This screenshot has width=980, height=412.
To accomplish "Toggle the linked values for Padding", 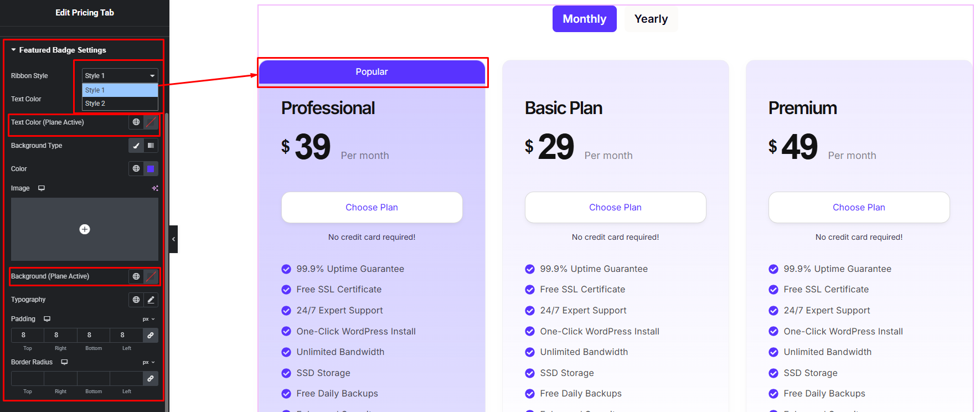I will pyautogui.click(x=150, y=335).
